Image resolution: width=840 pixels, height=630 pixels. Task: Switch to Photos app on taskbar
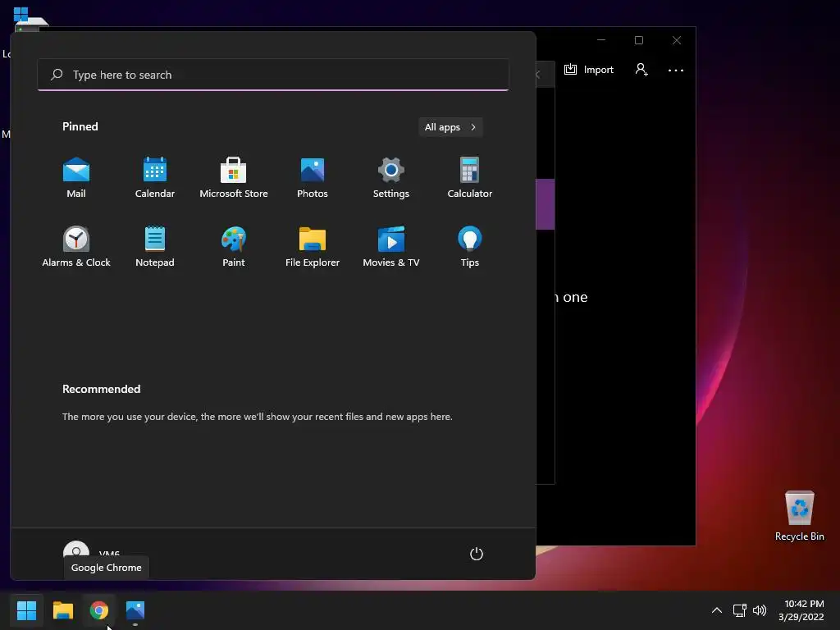135,610
